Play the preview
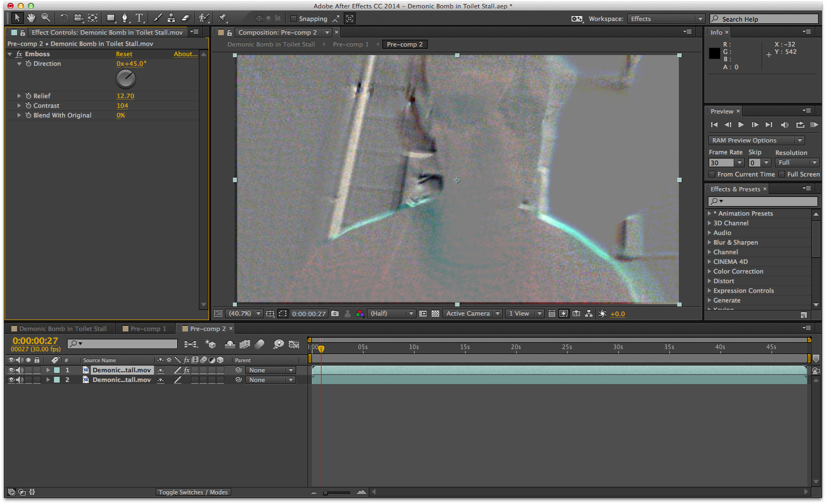 point(741,125)
